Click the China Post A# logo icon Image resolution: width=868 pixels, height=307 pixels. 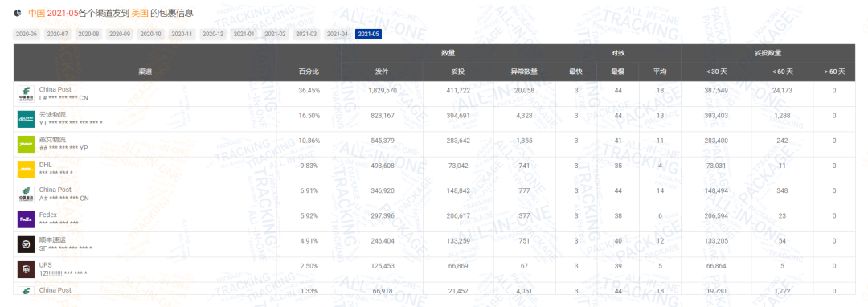[x=26, y=194]
